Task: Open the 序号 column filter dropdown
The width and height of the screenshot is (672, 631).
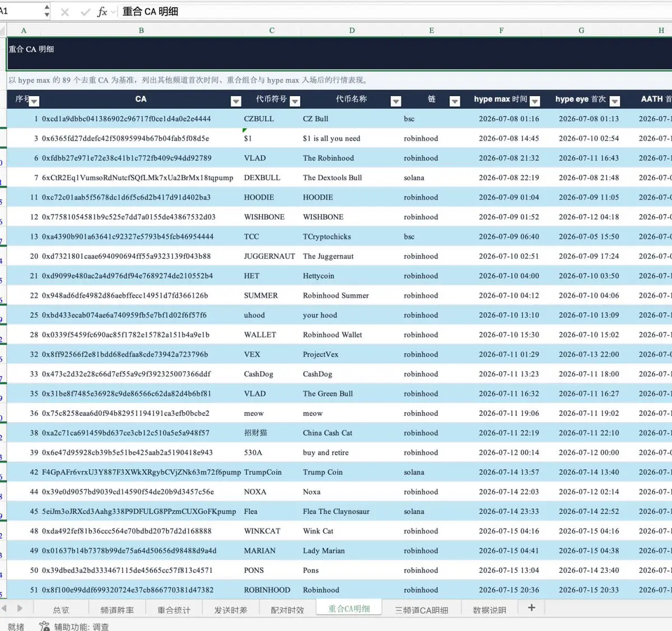Action: click(34, 101)
